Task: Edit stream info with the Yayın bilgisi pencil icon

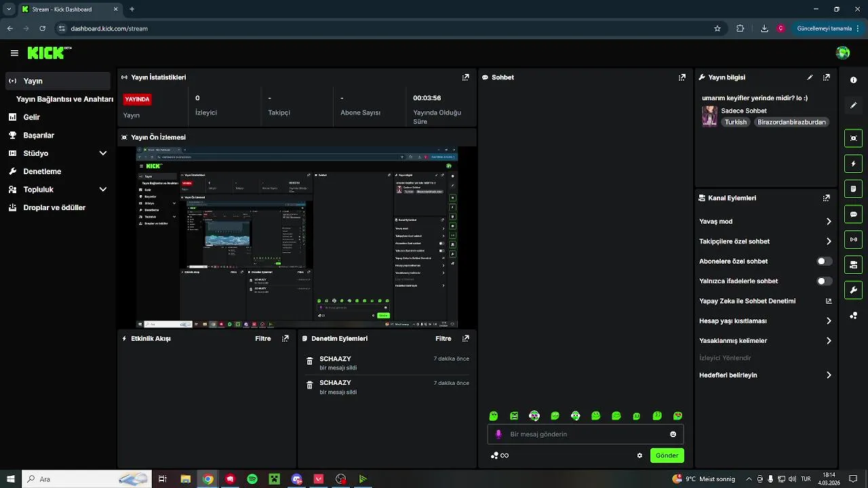Action: pos(810,77)
